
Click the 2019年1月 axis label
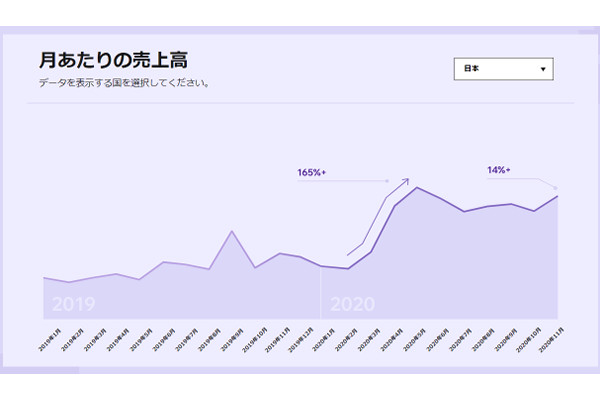tap(48, 335)
